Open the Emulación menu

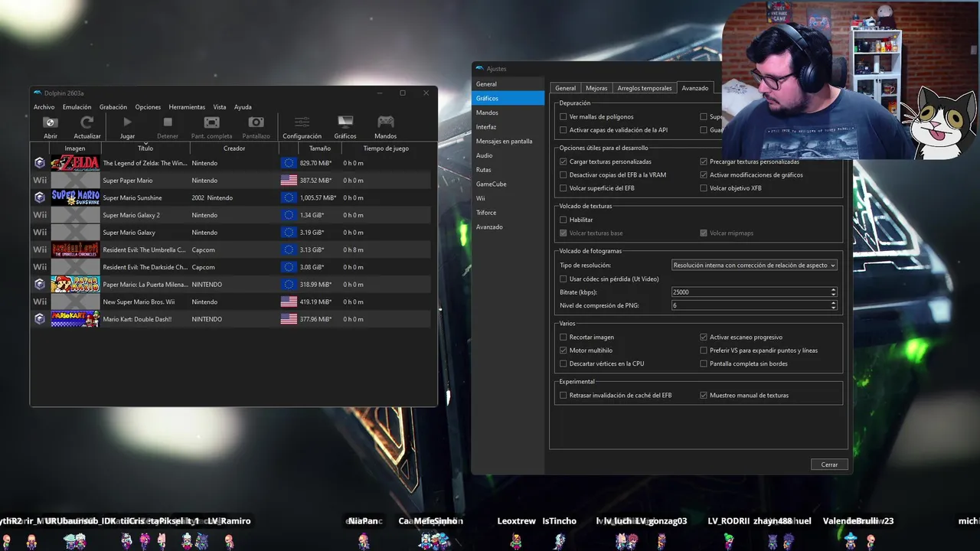point(77,107)
